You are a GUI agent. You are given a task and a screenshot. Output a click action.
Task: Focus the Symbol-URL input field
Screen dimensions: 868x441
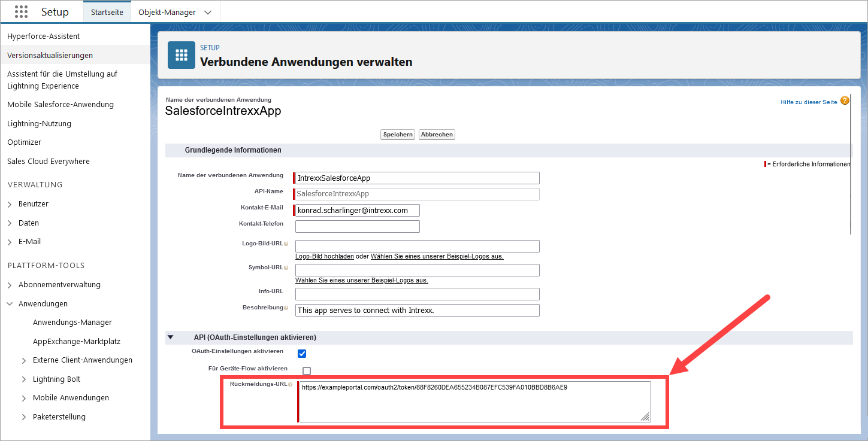tap(418, 270)
